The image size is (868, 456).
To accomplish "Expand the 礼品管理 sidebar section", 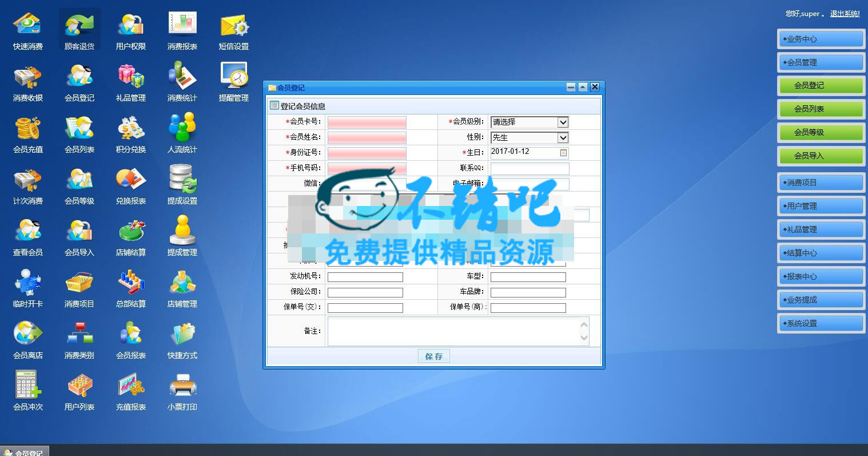I will (x=821, y=229).
